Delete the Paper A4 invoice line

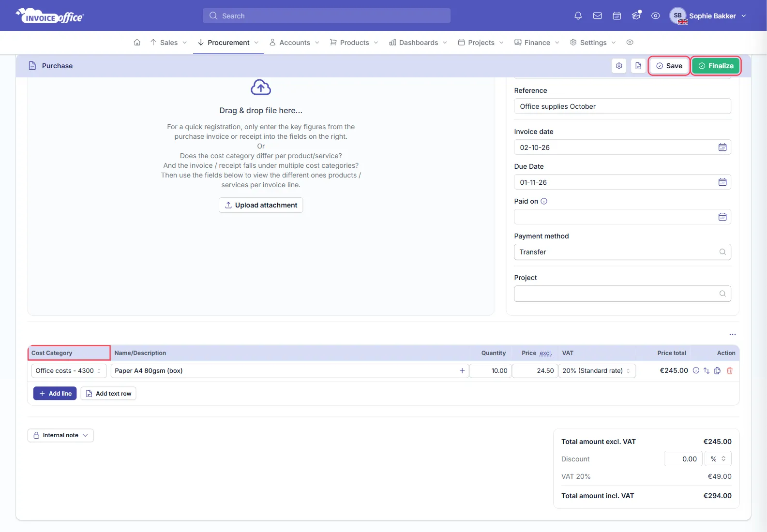click(x=730, y=371)
